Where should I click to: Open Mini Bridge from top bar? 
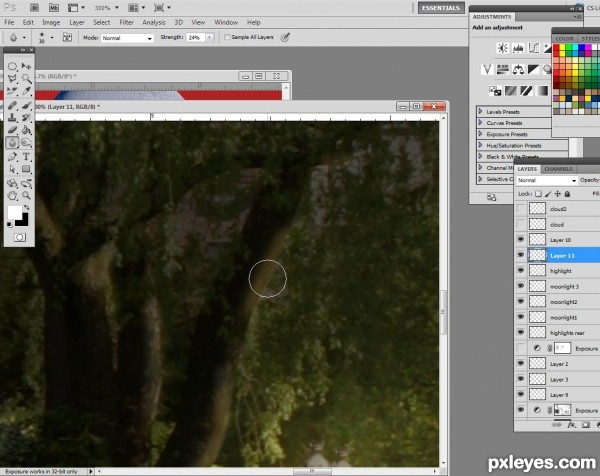point(54,8)
